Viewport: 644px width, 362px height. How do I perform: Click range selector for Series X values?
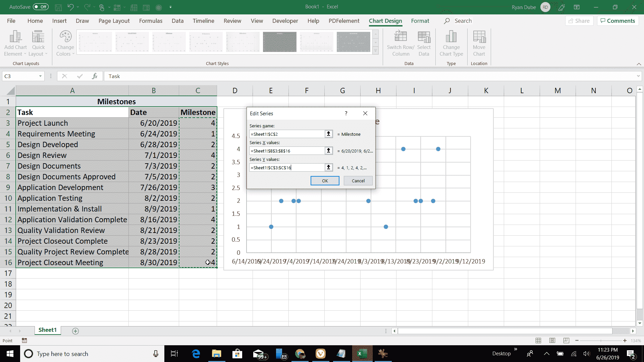[x=328, y=151]
